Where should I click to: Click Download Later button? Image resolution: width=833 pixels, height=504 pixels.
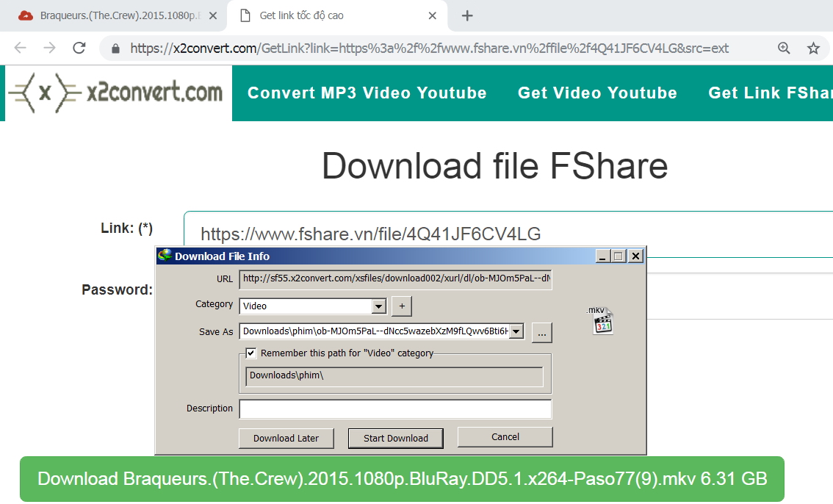click(286, 438)
